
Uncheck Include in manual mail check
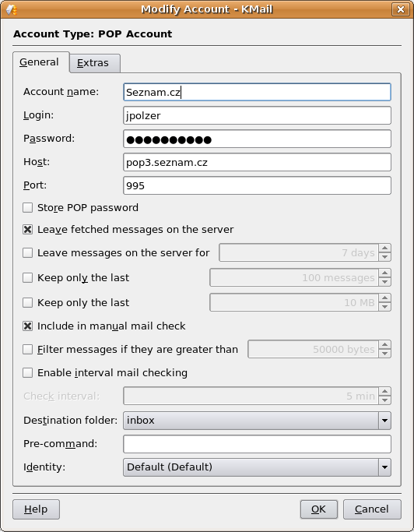pos(27,326)
